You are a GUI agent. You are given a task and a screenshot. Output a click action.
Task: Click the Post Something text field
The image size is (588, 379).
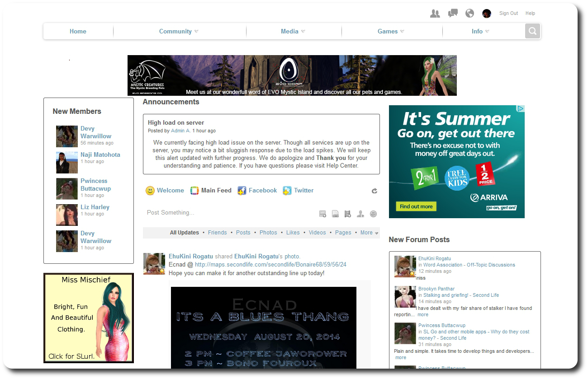pos(226,213)
